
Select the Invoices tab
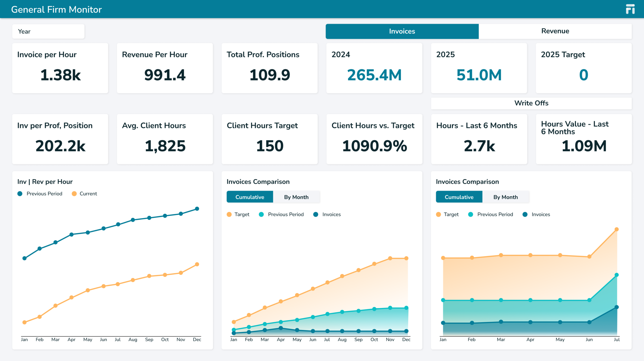(402, 31)
